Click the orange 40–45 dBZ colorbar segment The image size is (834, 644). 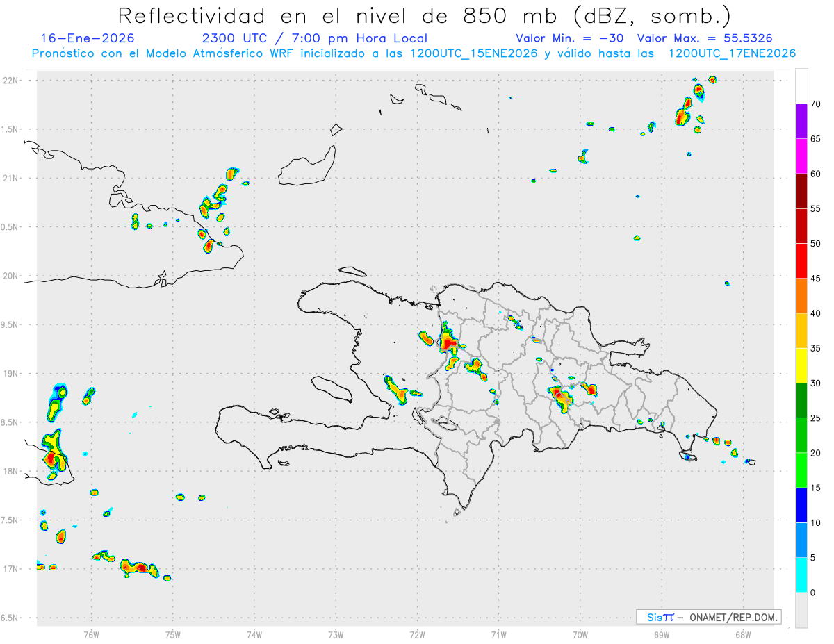tap(801, 296)
